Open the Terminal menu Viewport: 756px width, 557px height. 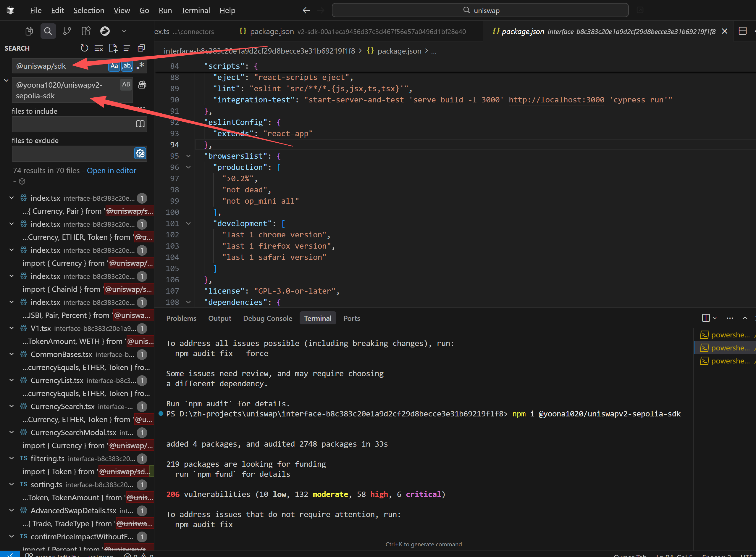(196, 10)
